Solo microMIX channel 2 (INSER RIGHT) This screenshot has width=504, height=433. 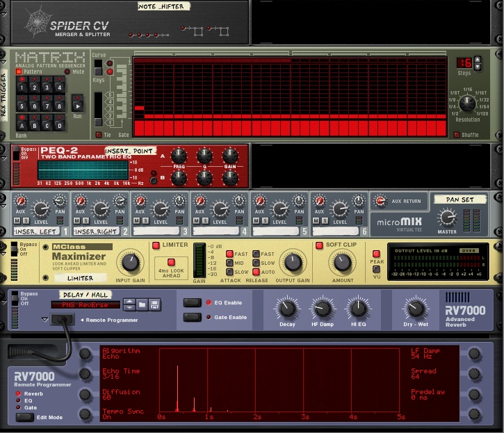click(86, 220)
